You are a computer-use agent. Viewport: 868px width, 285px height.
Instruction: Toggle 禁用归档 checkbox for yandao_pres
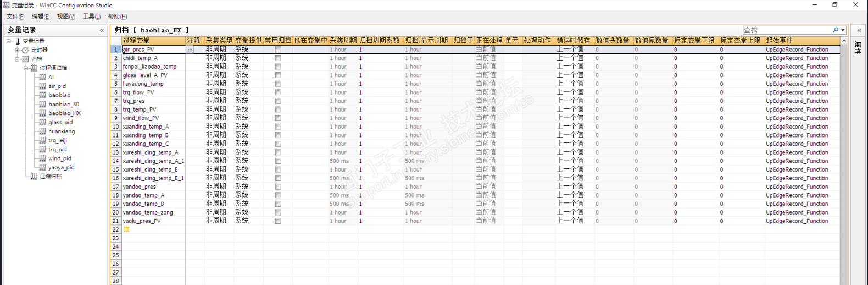[x=278, y=187]
